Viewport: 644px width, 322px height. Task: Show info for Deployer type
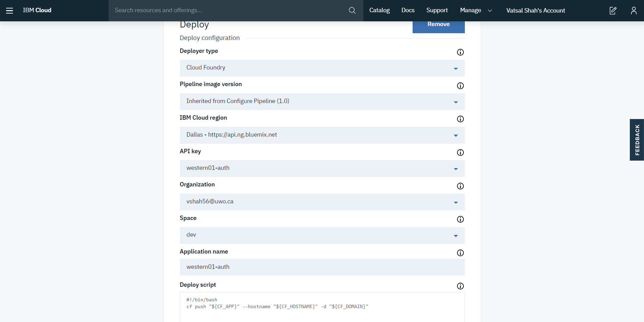click(x=460, y=52)
